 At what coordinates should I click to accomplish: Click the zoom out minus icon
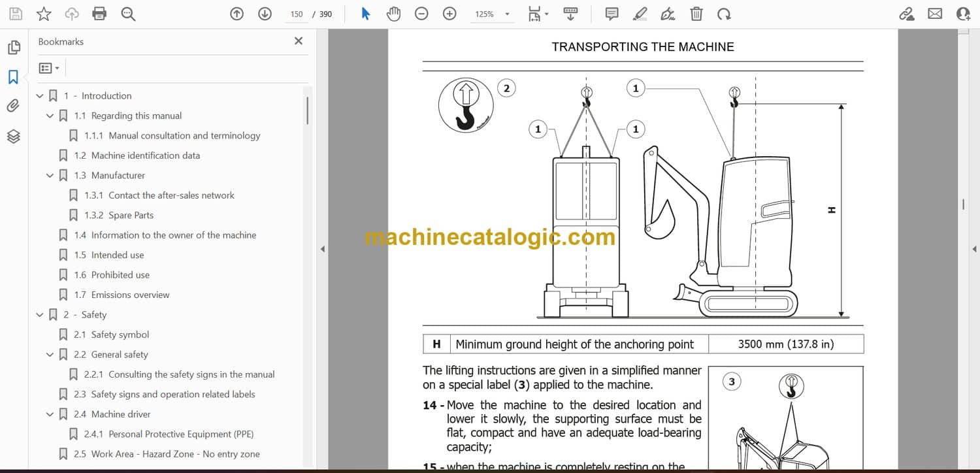tap(421, 14)
